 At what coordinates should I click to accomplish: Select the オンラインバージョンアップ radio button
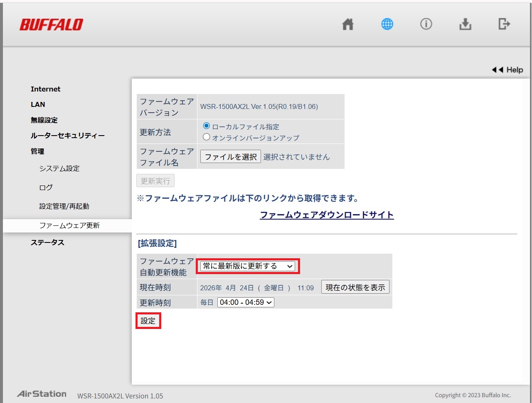pos(207,137)
